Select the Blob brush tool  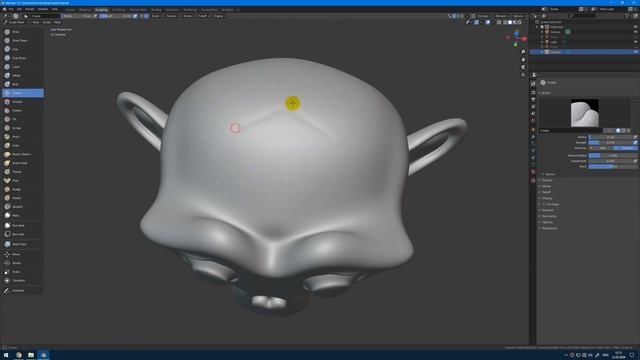coord(22,84)
